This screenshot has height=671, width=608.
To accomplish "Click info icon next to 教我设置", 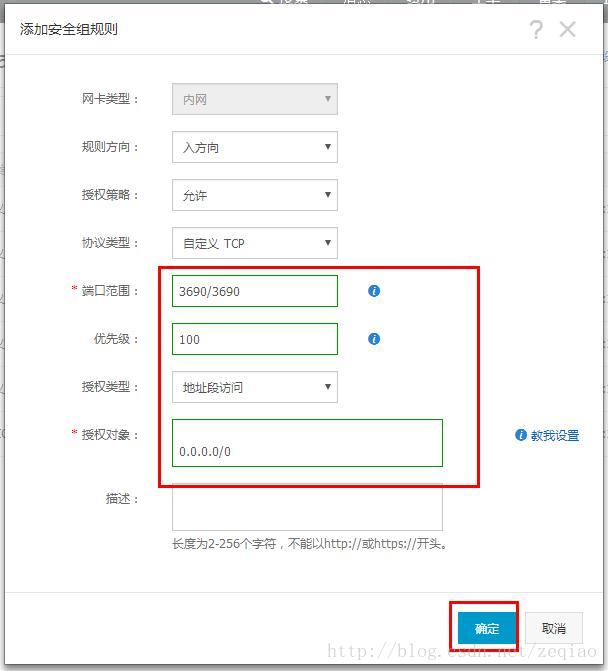I will pyautogui.click(x=521, y=435).
